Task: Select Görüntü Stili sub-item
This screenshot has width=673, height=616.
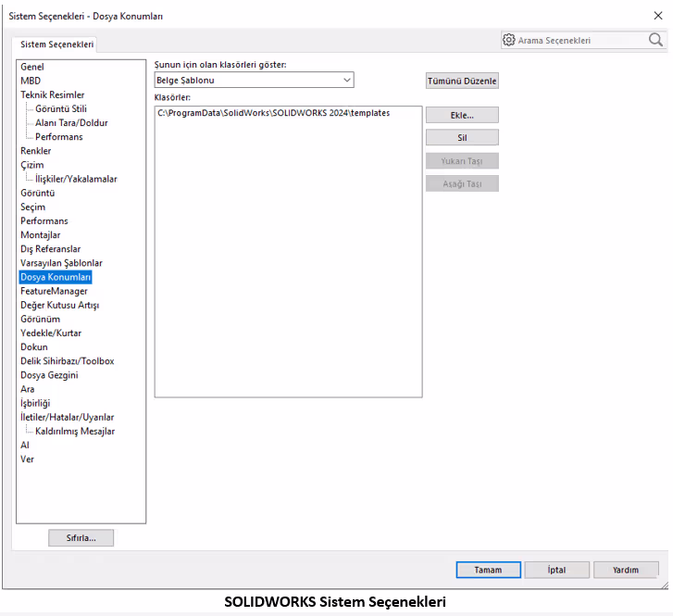Action: click(61, 108)
